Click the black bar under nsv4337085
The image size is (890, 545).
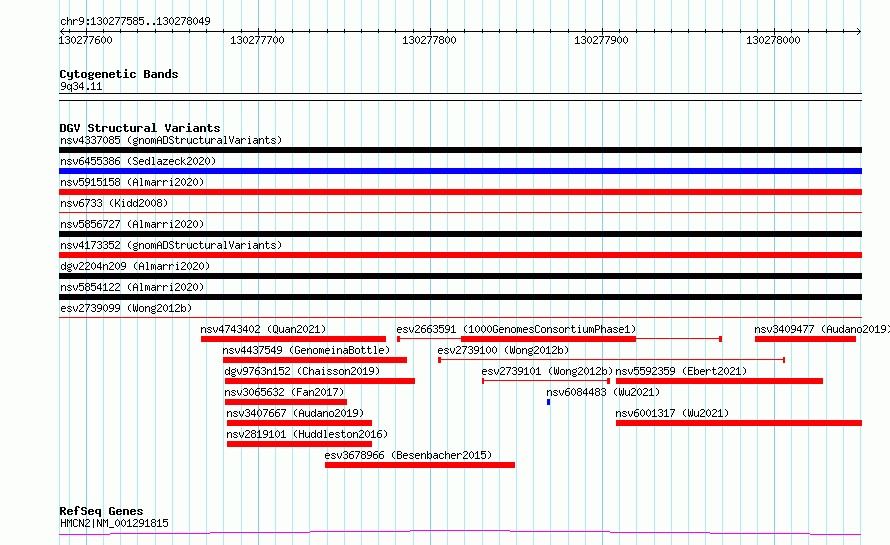click(460, 150)
